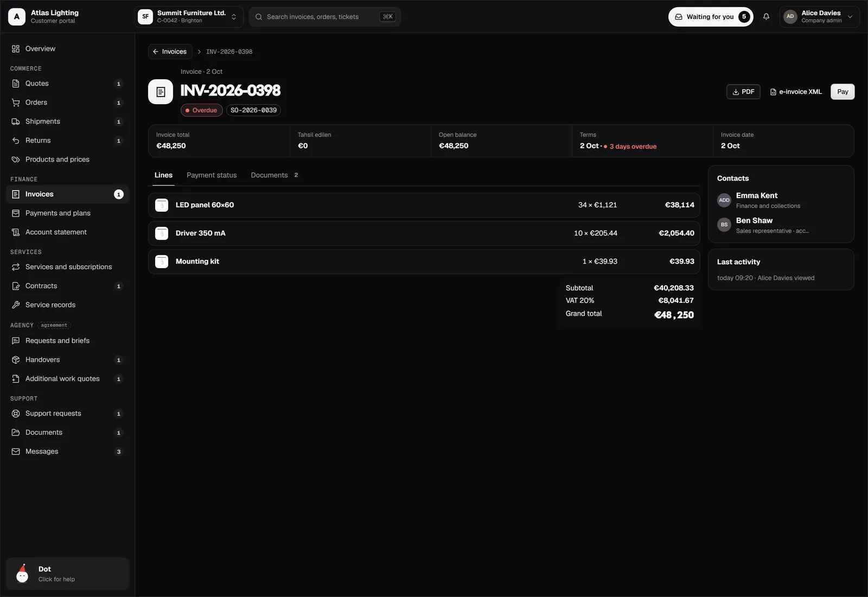868x597 pixels.
Task: Switch to the Payment status tab
Action: 212,175
